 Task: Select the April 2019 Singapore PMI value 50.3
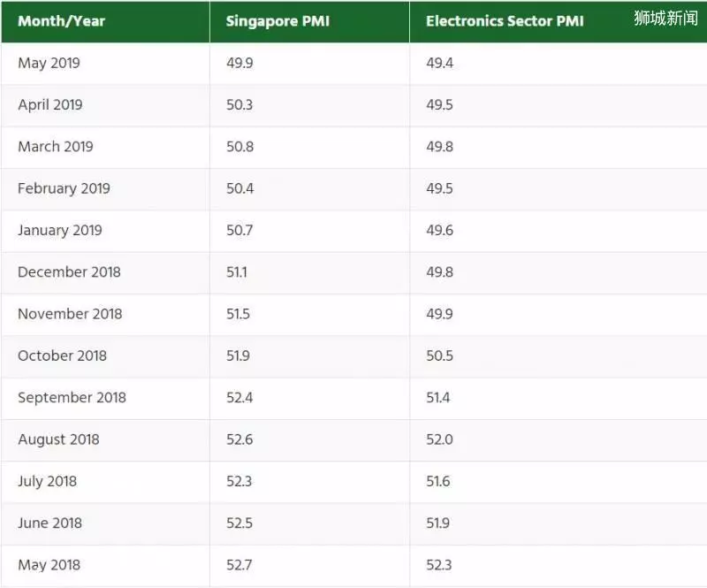point(239,104)
